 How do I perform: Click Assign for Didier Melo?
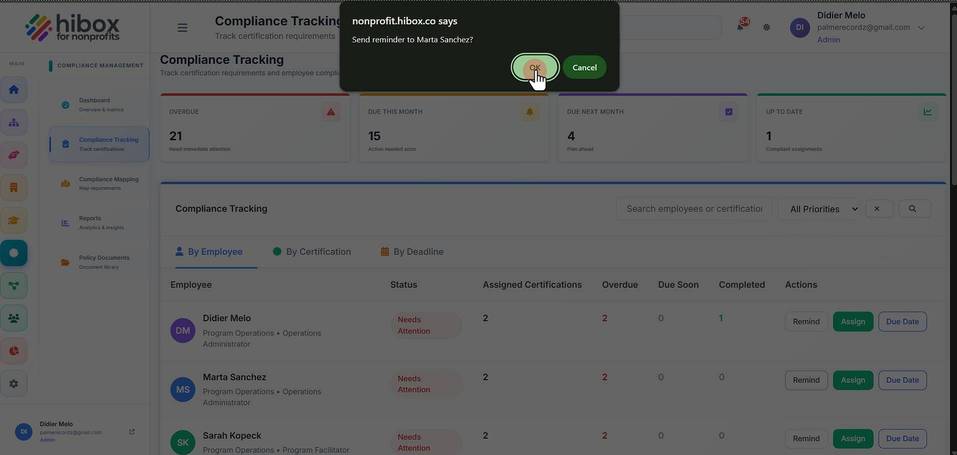tap(853, 322)
